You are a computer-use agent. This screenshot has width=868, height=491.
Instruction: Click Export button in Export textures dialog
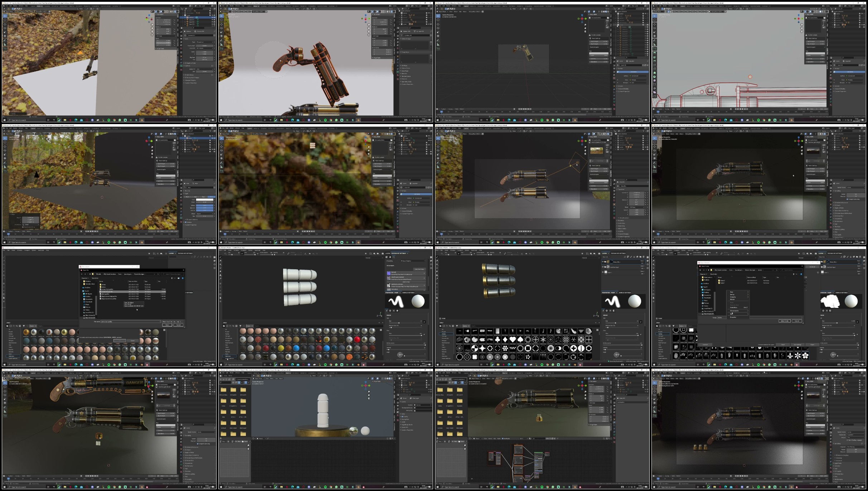pos(812,345)
